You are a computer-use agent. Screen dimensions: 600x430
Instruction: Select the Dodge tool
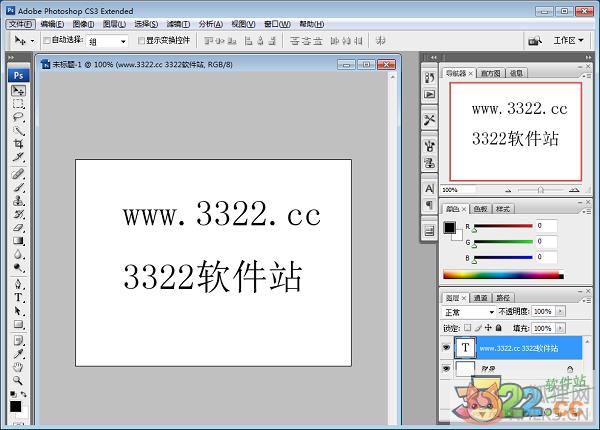point(18,267)
